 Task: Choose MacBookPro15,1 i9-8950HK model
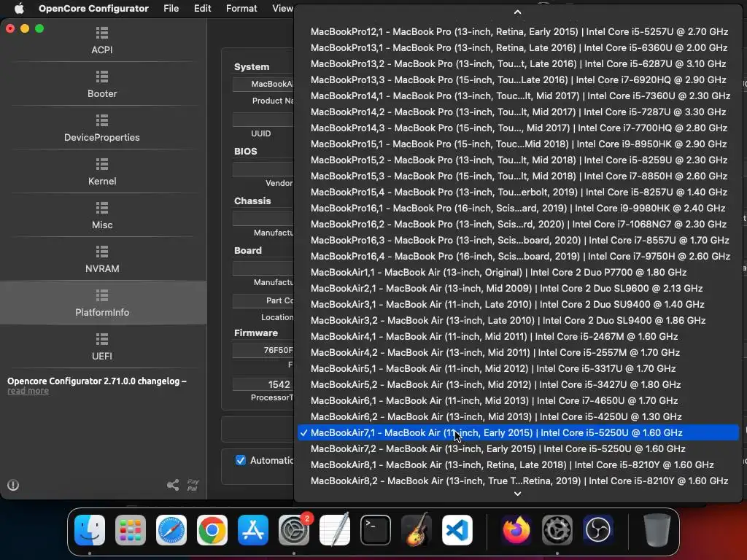[x=518, y=144]
